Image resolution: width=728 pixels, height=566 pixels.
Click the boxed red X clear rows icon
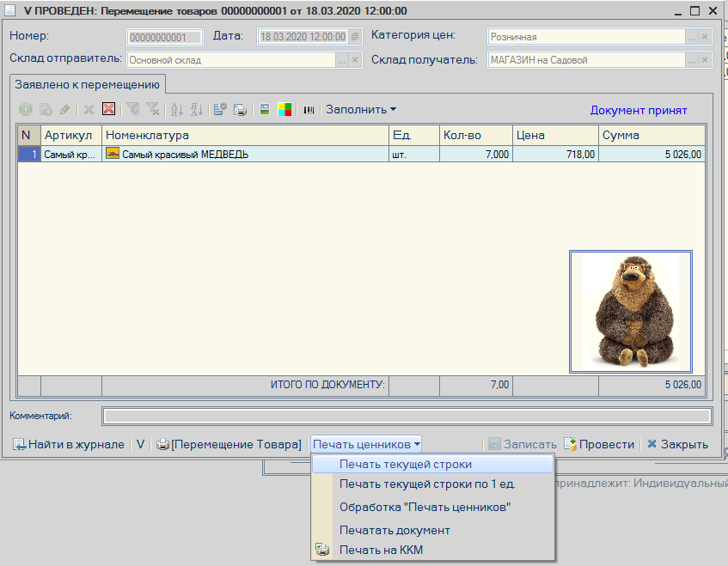point(108,109)
